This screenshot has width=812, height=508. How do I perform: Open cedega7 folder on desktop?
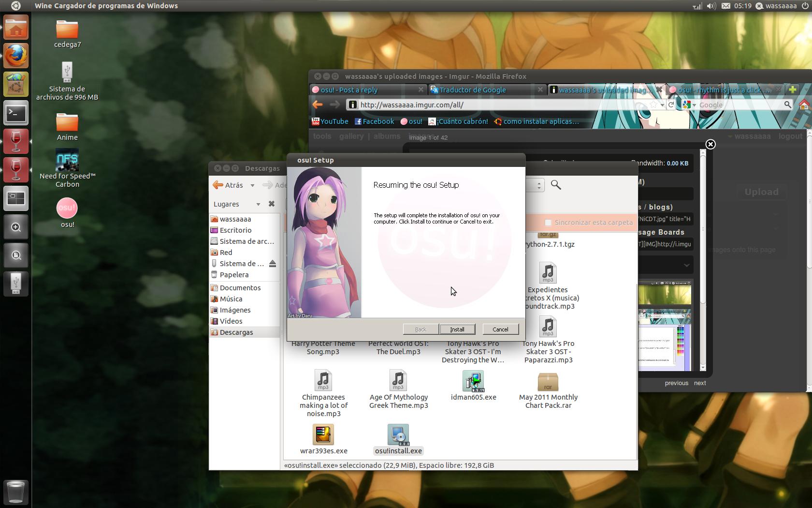[67, 34]
